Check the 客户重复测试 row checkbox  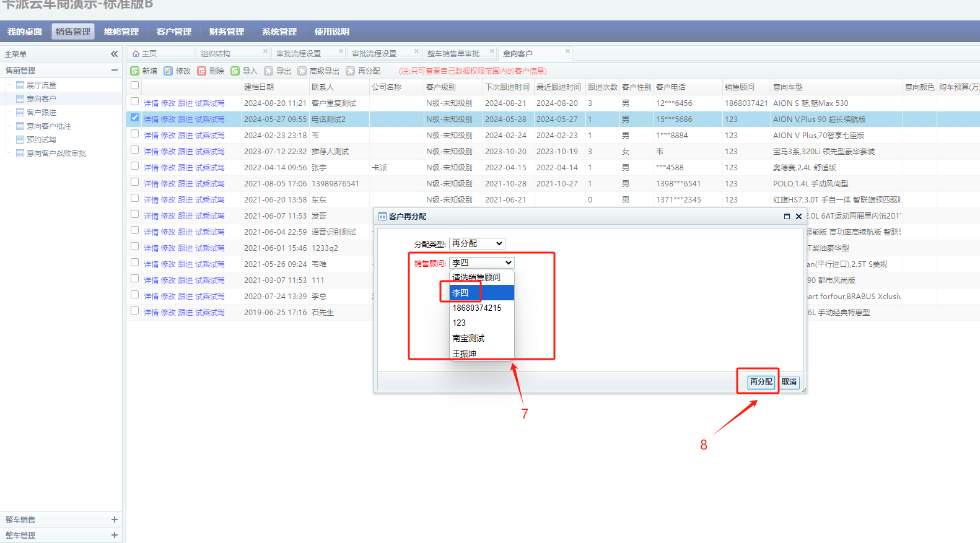point(134,102)
